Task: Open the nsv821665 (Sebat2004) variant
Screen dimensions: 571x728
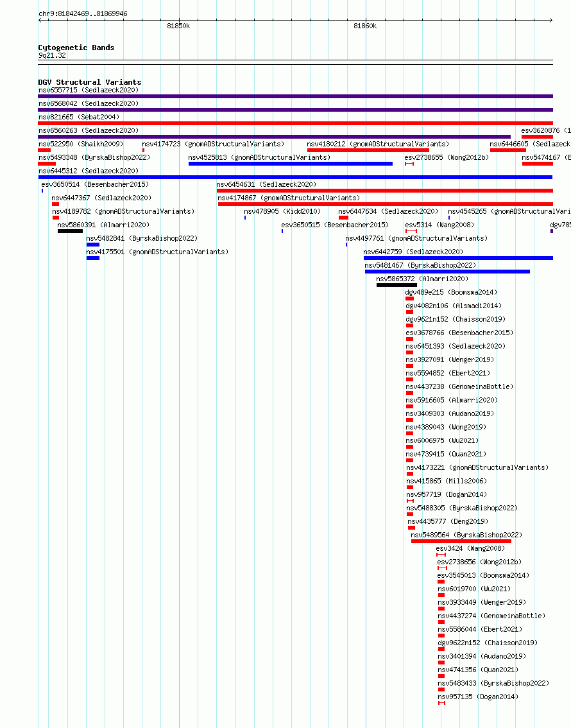Action: click(x=79, y=117)
